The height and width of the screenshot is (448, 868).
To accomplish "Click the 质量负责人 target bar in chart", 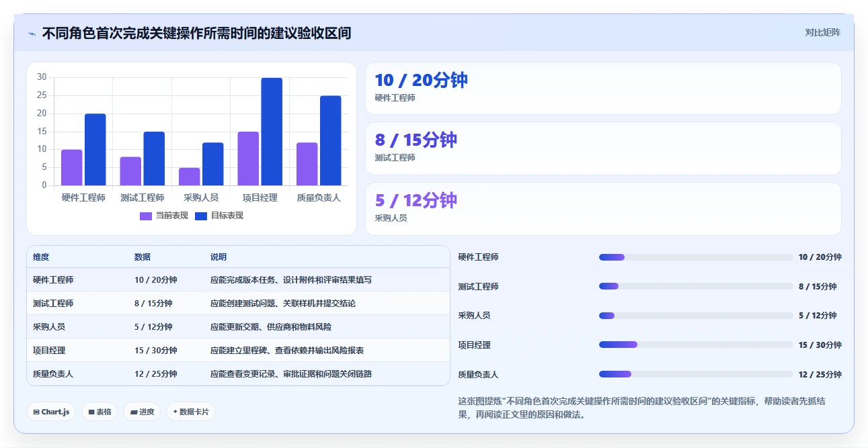I will point(331,140).
